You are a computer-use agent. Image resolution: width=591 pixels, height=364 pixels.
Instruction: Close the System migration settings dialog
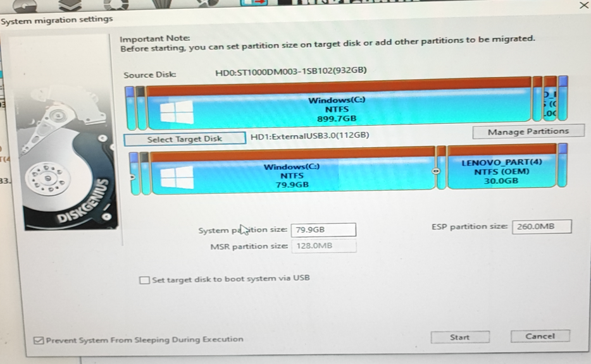[584, 4]
